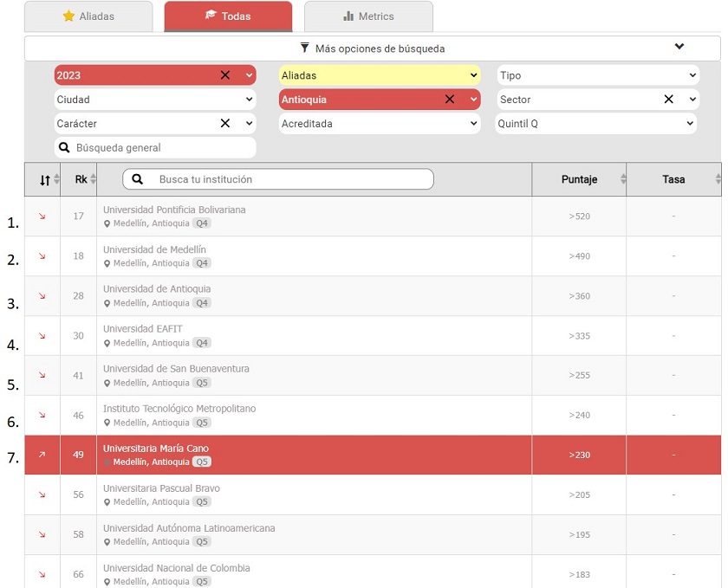The height and width of the screenshot is (588, 728).
Task: Click the bar chart icon on Metrics
Action: (x=348, y=16)
